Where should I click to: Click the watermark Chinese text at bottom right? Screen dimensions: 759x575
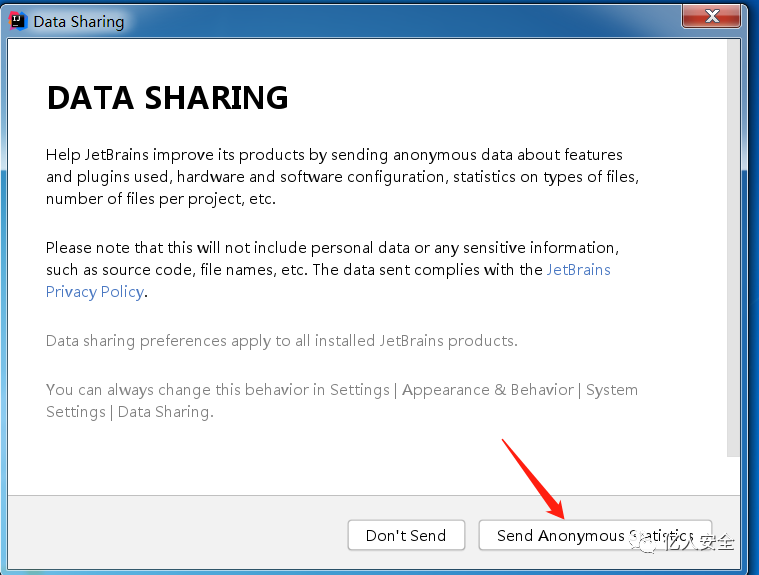[x=700, y=543]
